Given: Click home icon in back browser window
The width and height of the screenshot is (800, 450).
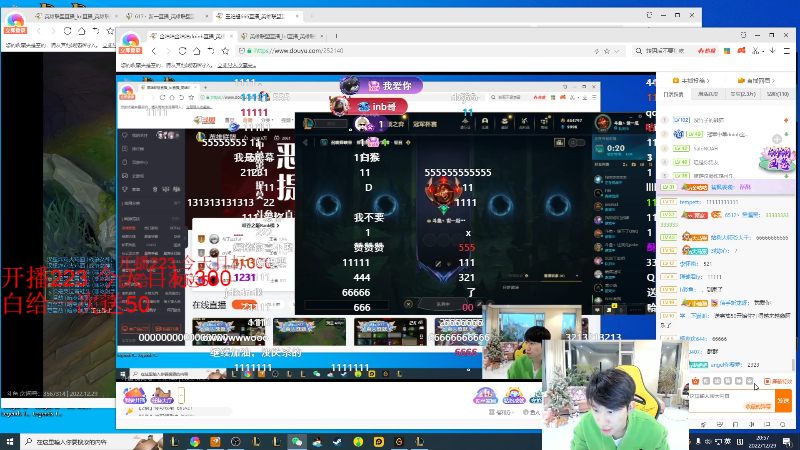Looking at the screenshot, I should [x=81, y=31].
